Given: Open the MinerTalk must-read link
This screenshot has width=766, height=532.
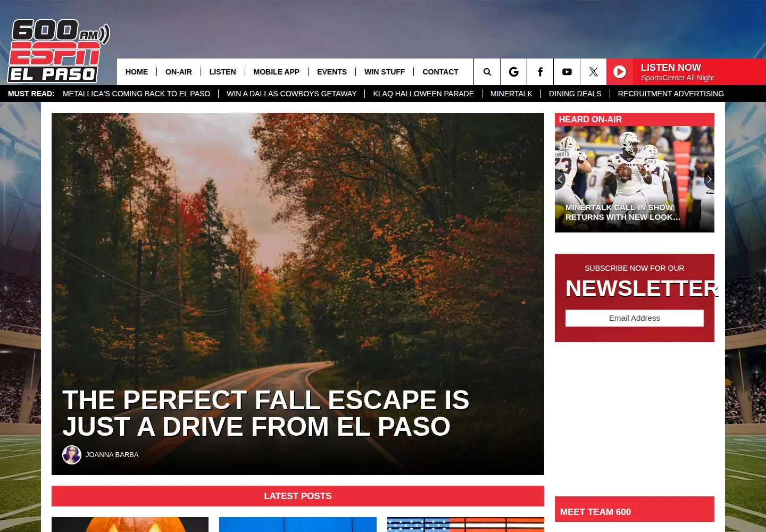Looking at the screenshot, I should (x=511, y=94).
